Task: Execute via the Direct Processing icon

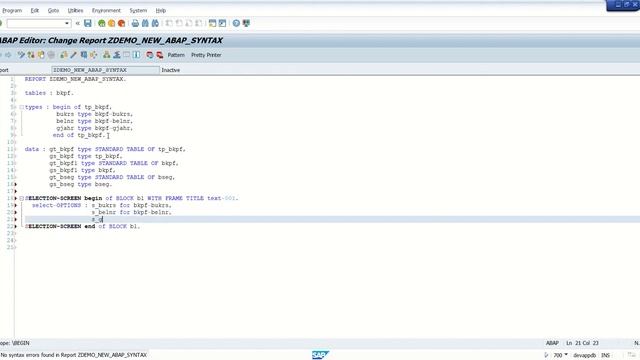Action: (x=84, y=55)
